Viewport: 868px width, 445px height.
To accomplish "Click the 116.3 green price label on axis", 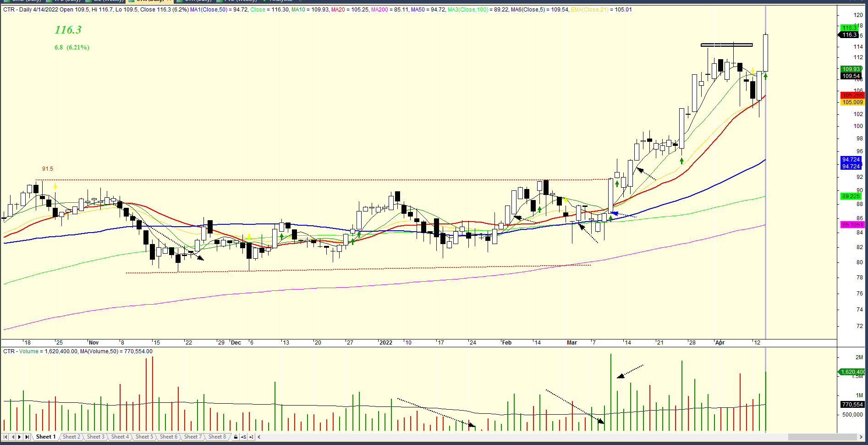I will [x=849, y=28].
